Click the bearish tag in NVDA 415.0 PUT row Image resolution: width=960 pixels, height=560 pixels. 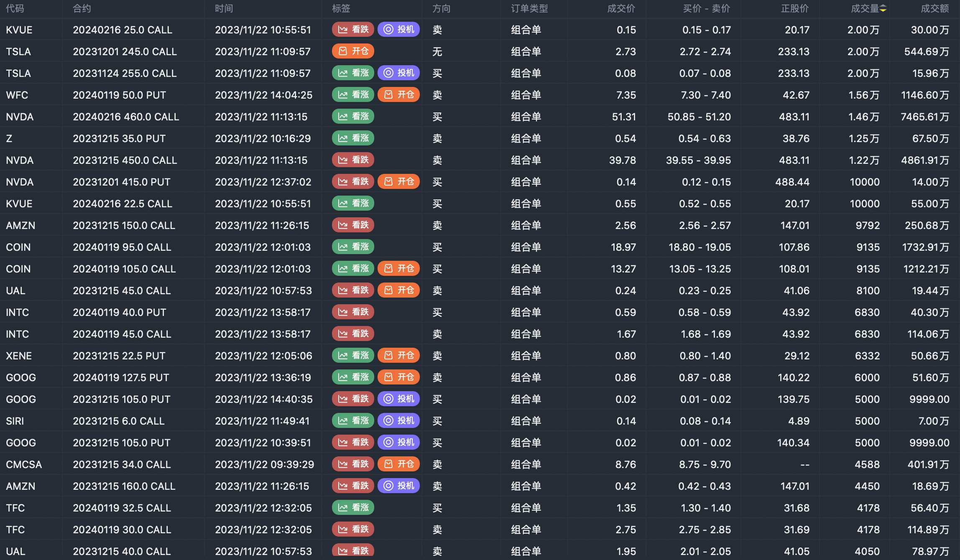(x=353, y=181)
